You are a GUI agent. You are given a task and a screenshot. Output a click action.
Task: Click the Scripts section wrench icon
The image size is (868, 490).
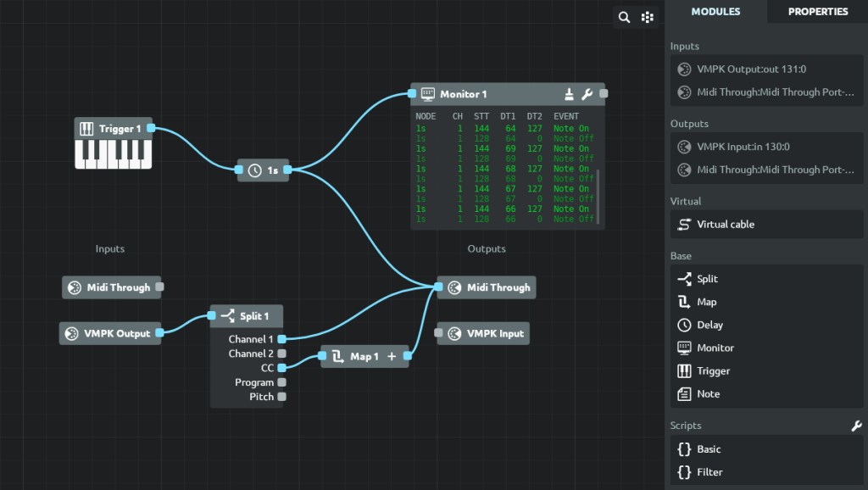point(856,426)
